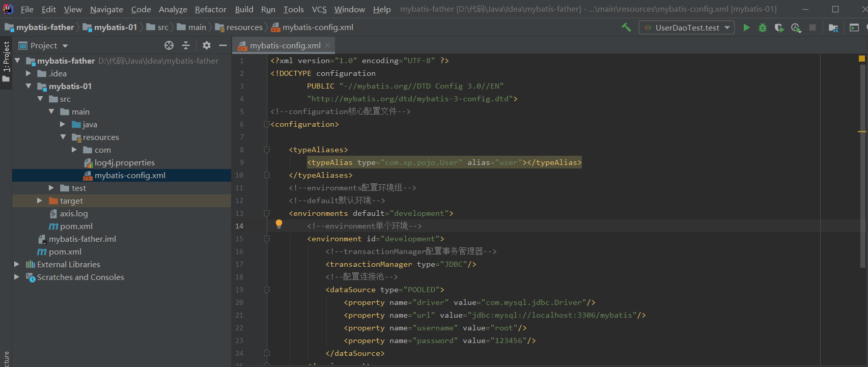Open the layout icon at toolbar's right end
Viewport: 868px width, 367px height.
coord(854,27)
